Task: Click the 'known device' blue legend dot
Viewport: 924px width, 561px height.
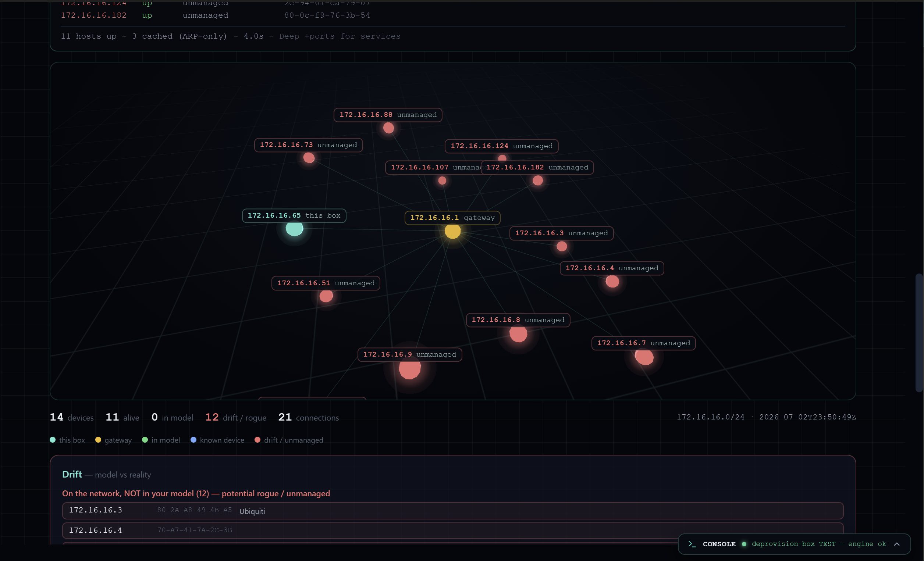Action: click(x=193, y=440)
